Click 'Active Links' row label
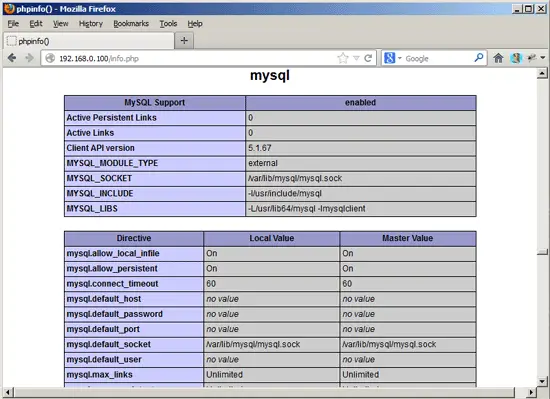The height and width of the screenshot is (399, 550). click(90, 133)
